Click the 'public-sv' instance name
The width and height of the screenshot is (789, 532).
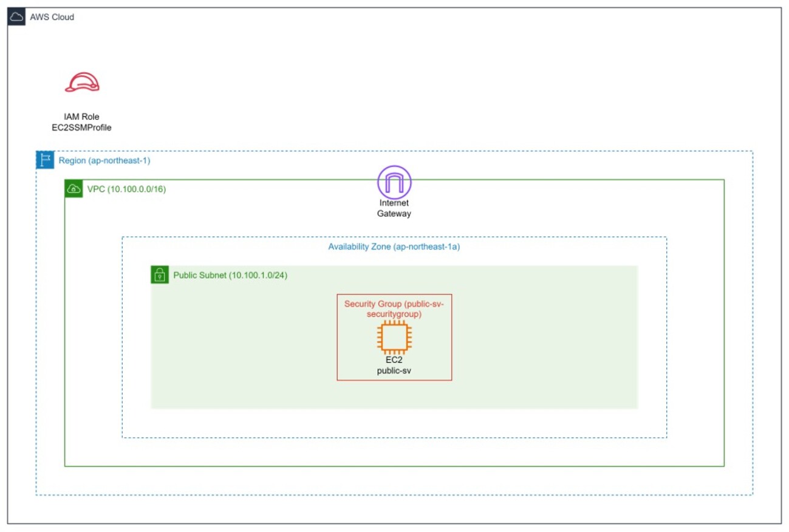tap(394, 370)
